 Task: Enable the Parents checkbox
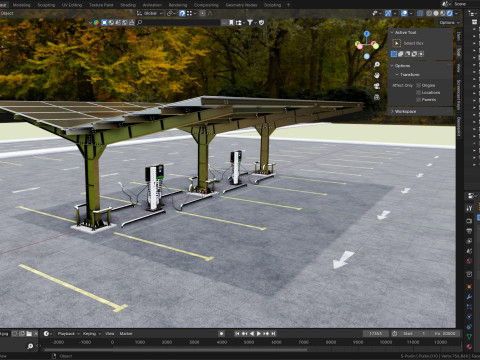tap(419, 100)
